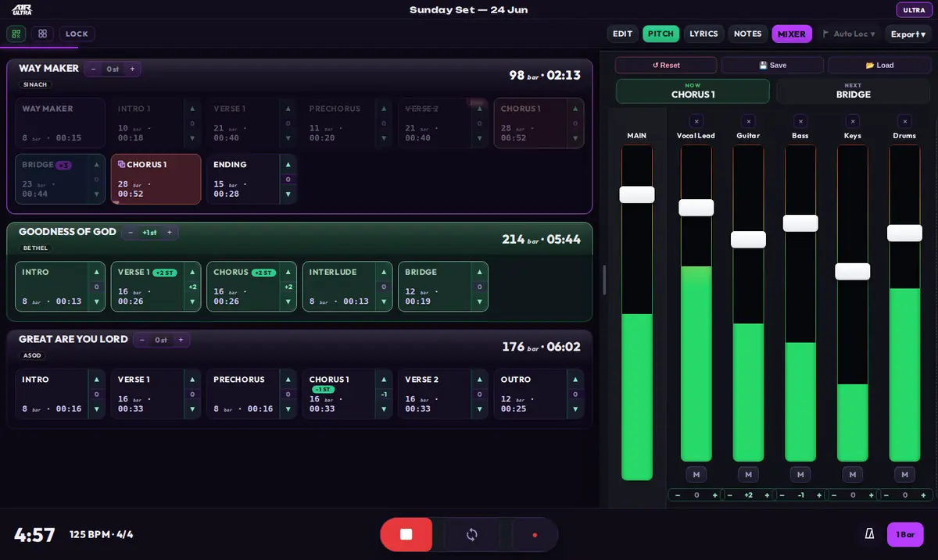Remove the Guitar channel with its × button
The width and height of the screenshot is (938, 560).
pyautogui.click(x=748, y=121)
